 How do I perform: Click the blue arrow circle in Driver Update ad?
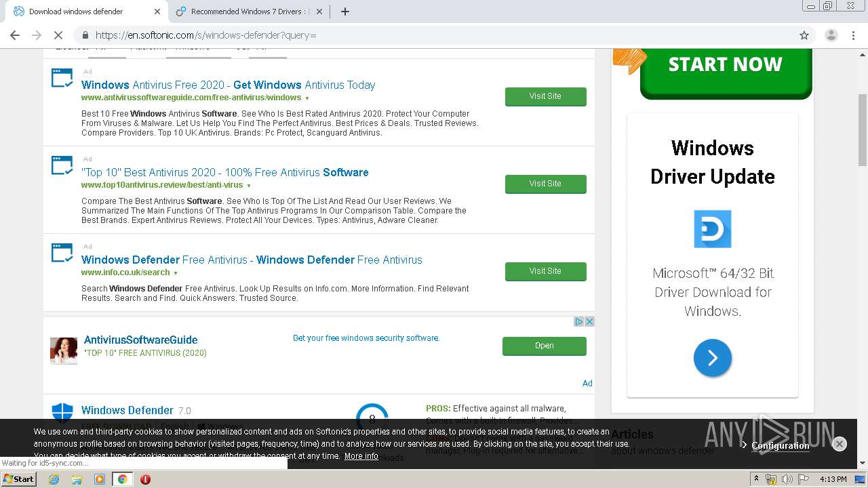point(713,358)
